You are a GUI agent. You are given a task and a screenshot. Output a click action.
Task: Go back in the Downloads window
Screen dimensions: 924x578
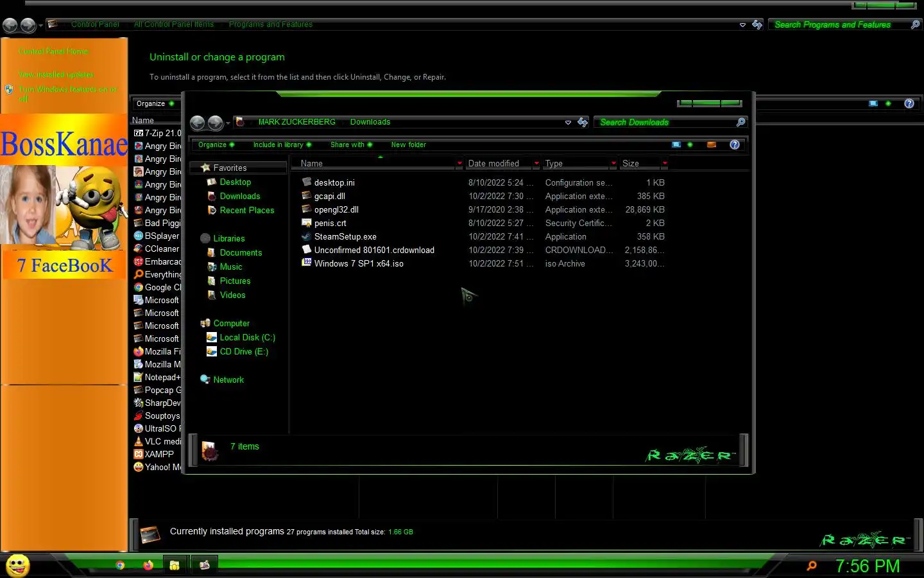coord(198,123)
